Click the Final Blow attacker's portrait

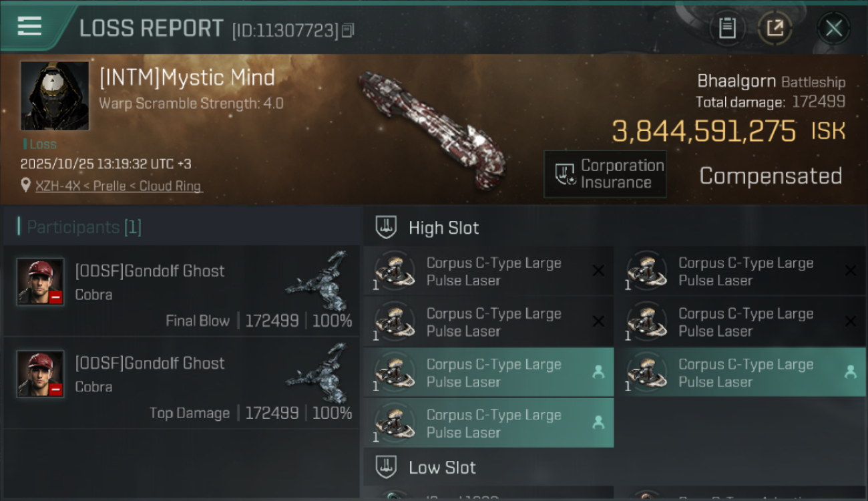40,282
